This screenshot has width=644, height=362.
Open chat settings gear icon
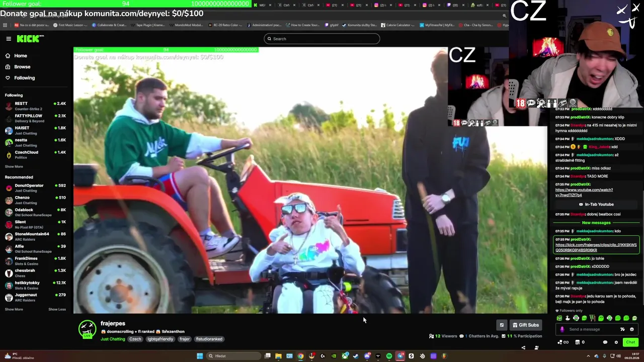coord(616,342)
